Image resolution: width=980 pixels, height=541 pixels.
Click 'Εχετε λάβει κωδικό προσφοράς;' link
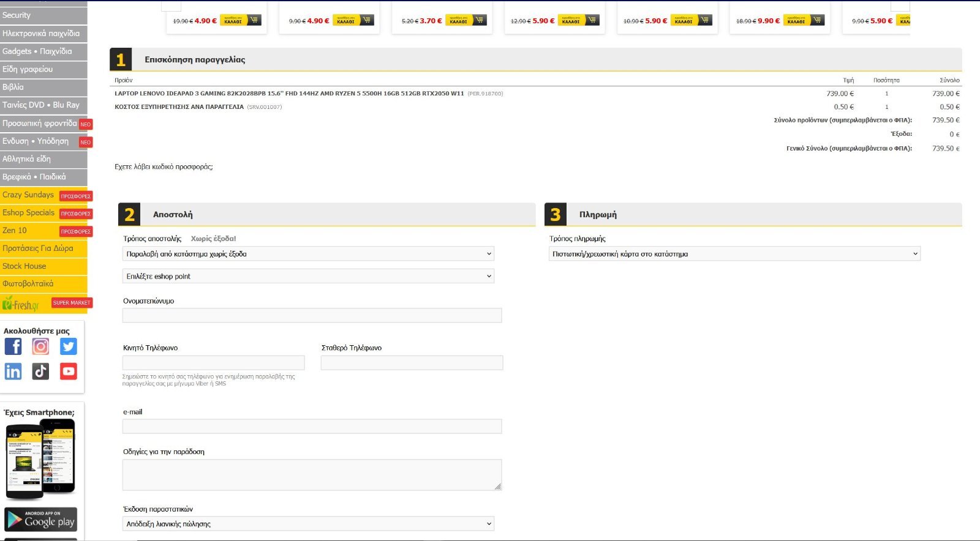pos(164,166)
